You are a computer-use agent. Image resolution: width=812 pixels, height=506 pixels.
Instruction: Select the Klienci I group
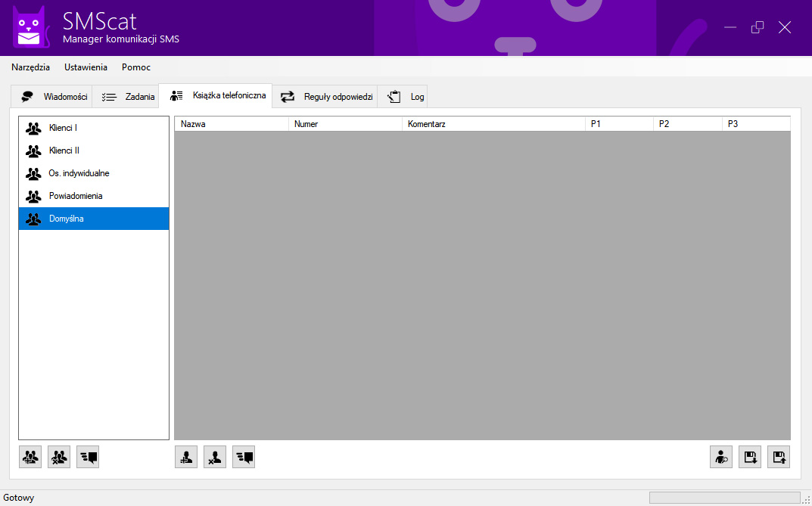point(94,128)
